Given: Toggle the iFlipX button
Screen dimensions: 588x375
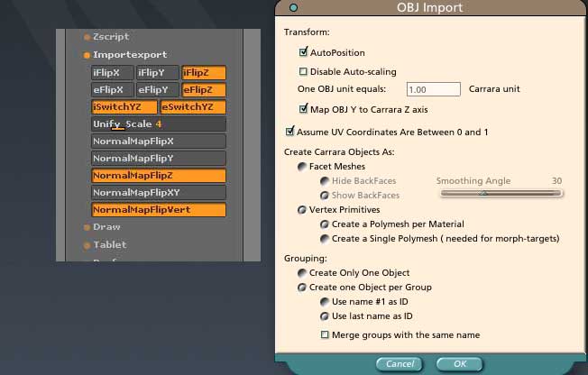Looking at the screenshot, I should tap(112, 73).
